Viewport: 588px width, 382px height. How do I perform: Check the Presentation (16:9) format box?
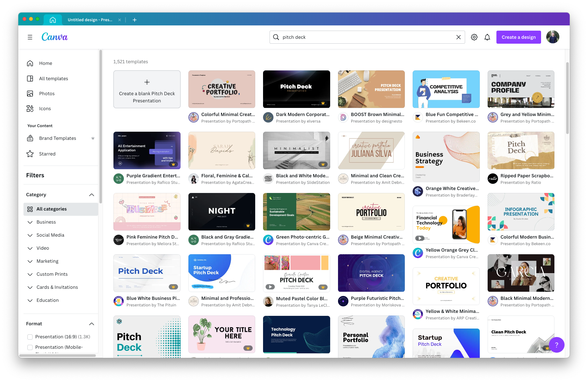[30, 337]
